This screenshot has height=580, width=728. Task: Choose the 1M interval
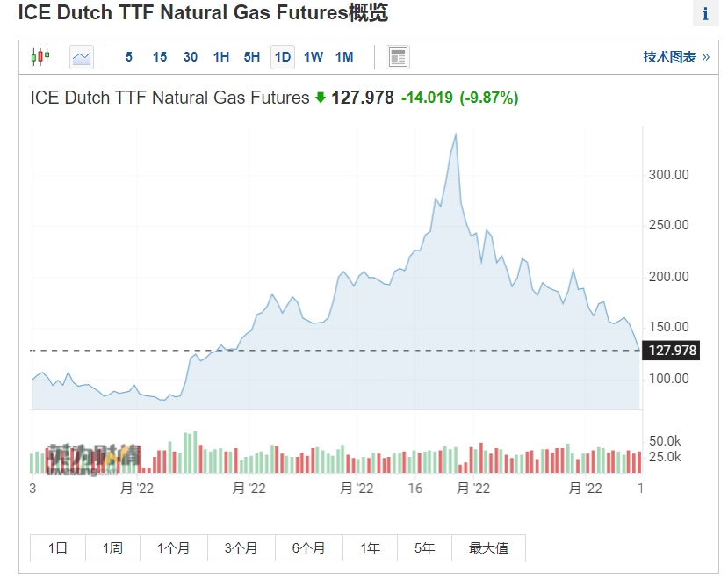[x=344, y=57]
